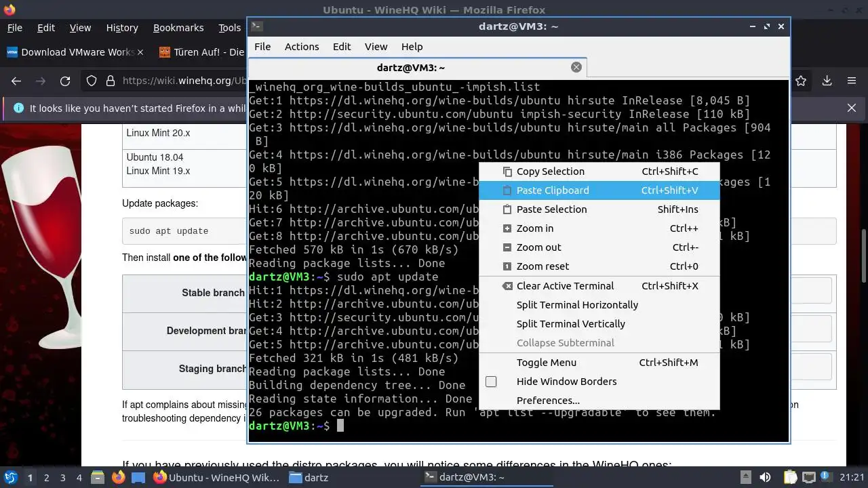Click the Zoom out minus icon
Screen dimensions: 868x488
tap(507, 247)
